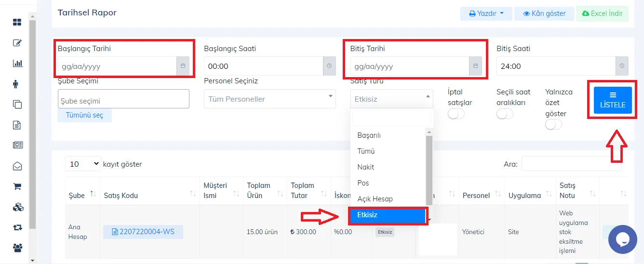
Task: Open the stacked boxes stock icon
Action: click(17, 207)
